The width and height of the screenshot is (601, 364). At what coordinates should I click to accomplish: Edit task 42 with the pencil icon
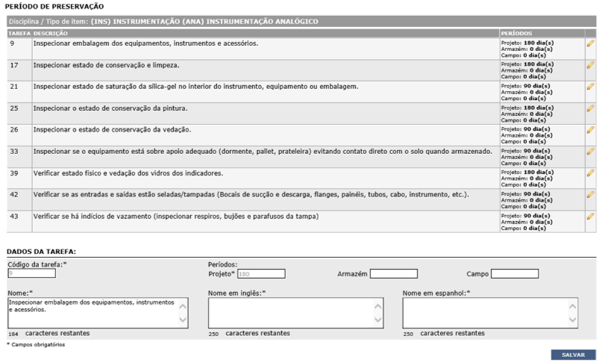coord(590,194)
